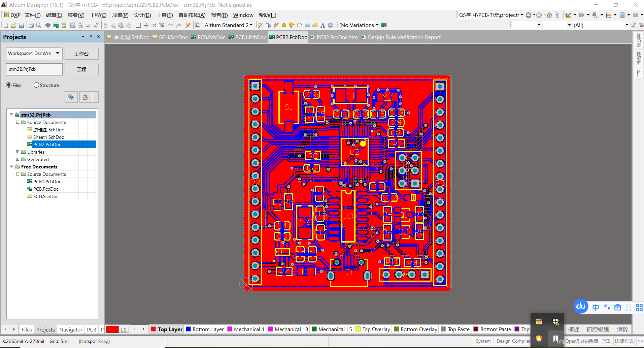Click the 清除 button
This screenshot has width=644, height=348.
click(622, 329)
